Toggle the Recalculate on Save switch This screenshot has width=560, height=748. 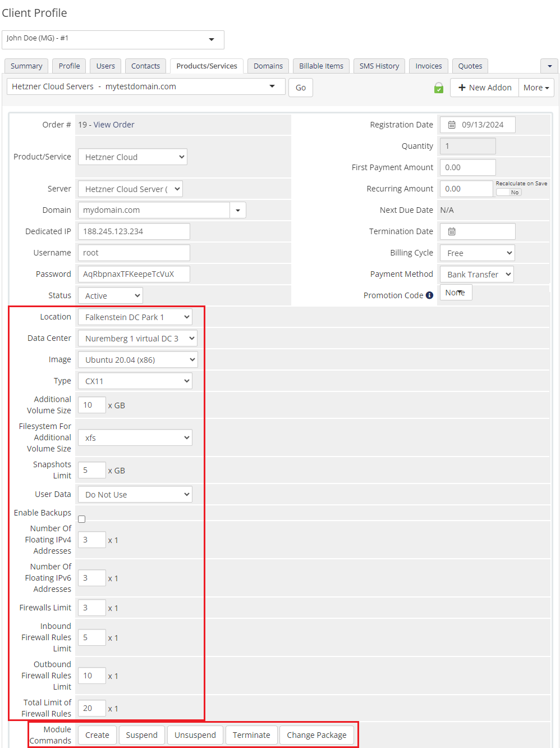(509, 192)
